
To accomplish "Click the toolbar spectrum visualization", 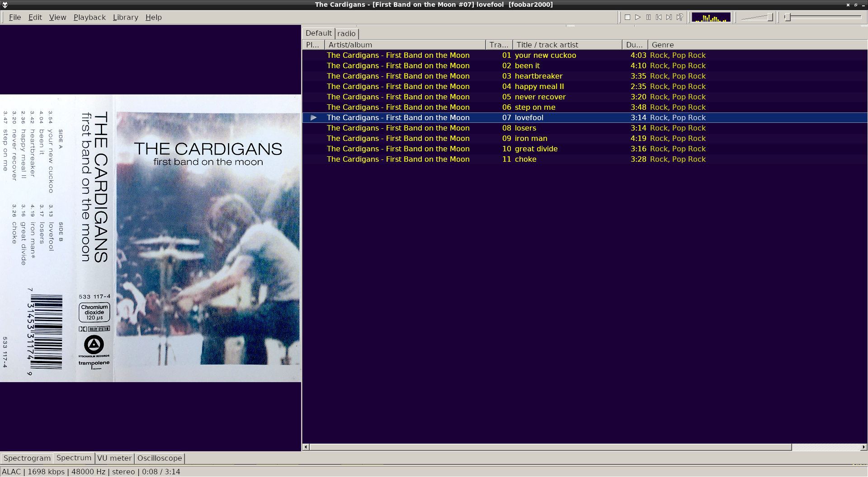I will (x=711, y=17).
